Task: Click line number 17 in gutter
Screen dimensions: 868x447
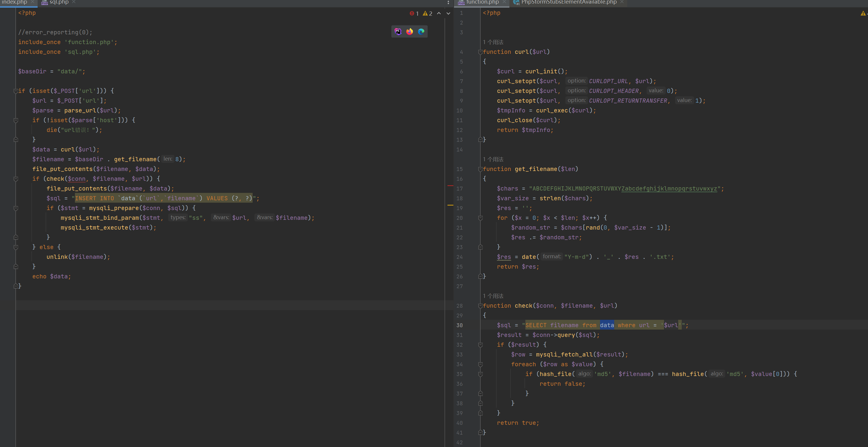Action: pyautogui.click(x=460, y=188)
